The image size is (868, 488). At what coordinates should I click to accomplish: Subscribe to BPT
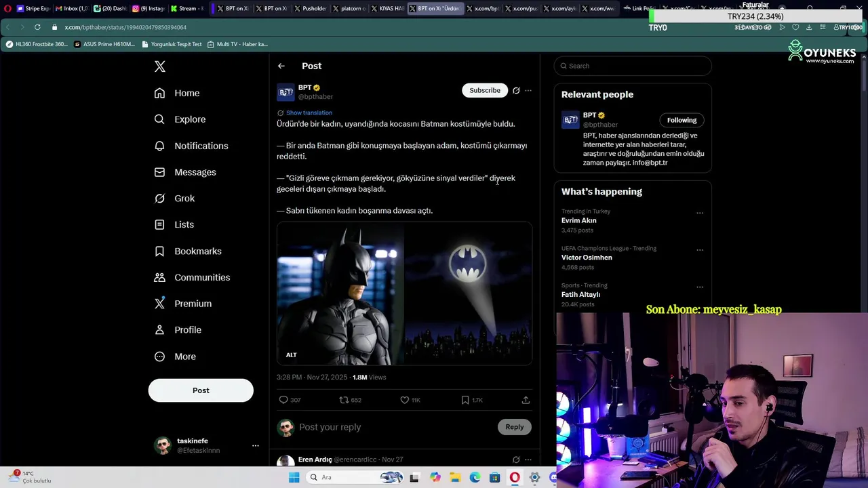pos(485,90)
